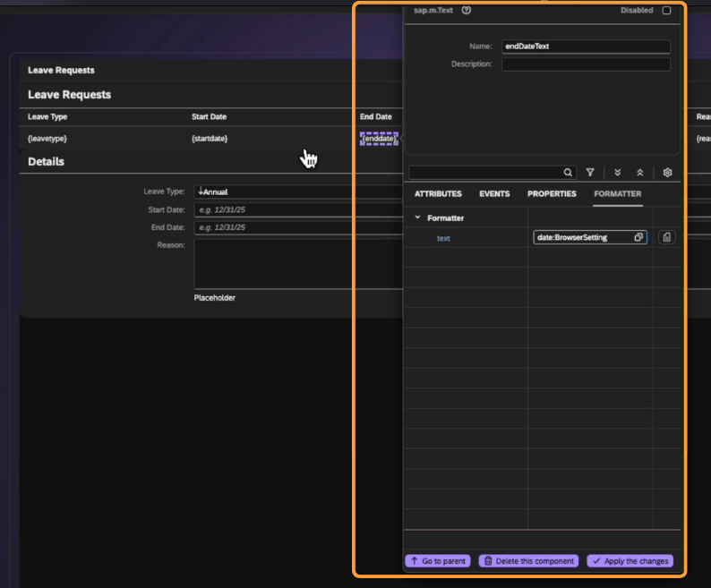Click the empty Description input field
The image size is (711, 588).
tap(586, 64)
